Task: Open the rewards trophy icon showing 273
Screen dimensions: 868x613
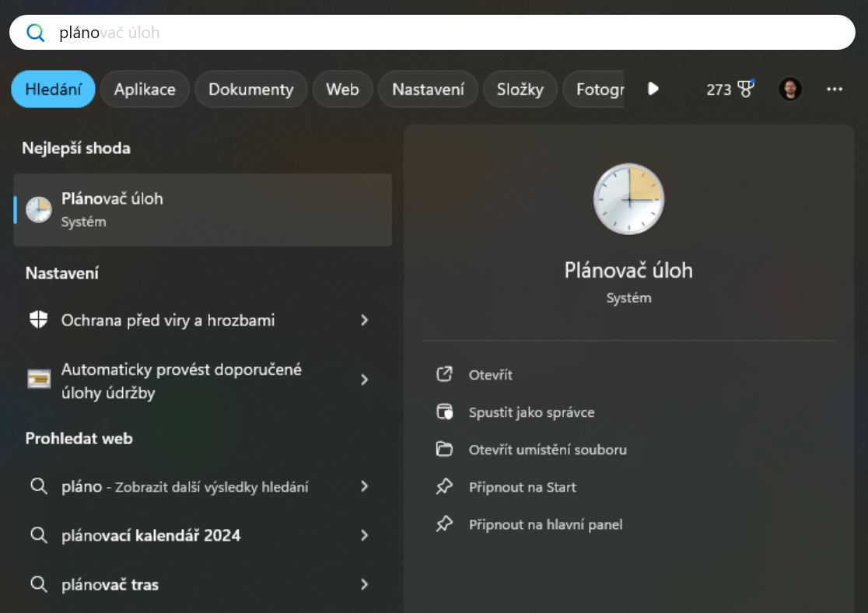Action: click(x=746, y=89)
